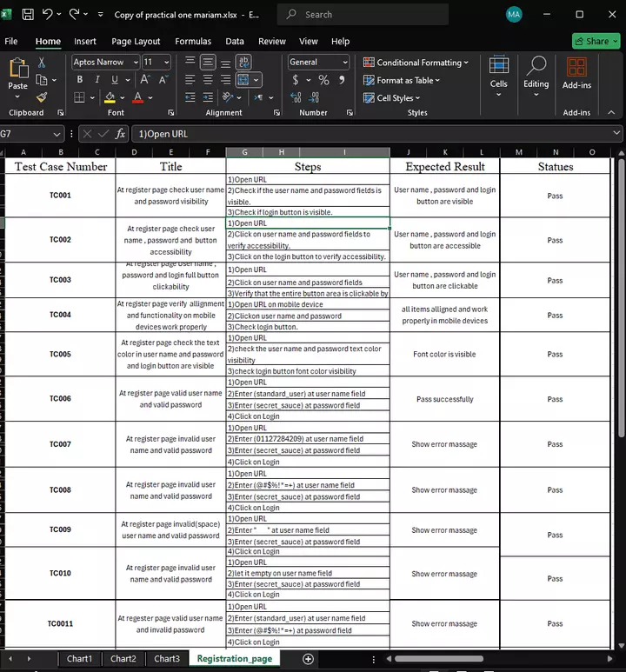The height and width of the screenshot is (672, 626).
Task: Click the green Share button
Action: tap(596, 41)
